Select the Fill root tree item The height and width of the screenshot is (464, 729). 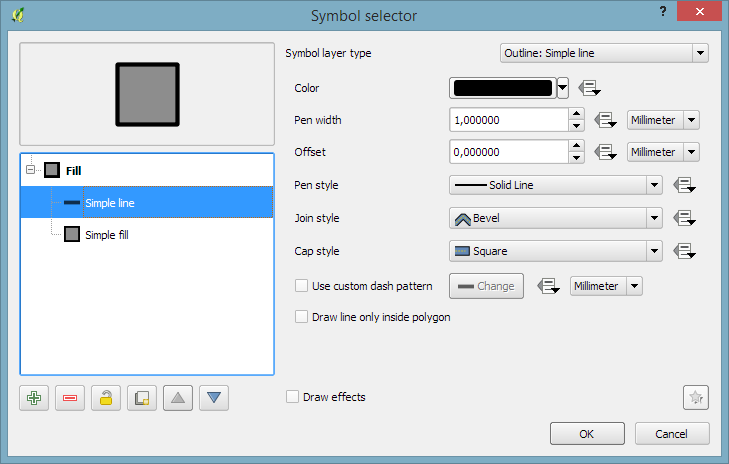(x=73, y=170)
